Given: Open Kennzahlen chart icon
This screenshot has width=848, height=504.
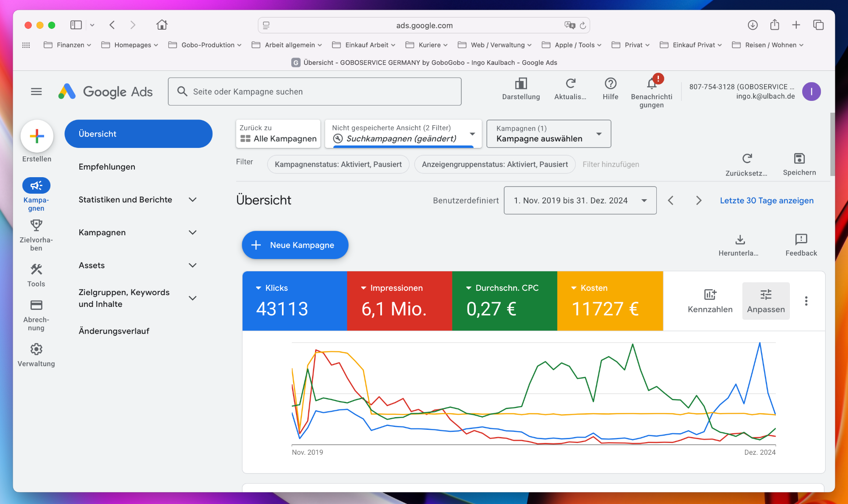Looking at the screenshot, I should (x=710, y=295).
